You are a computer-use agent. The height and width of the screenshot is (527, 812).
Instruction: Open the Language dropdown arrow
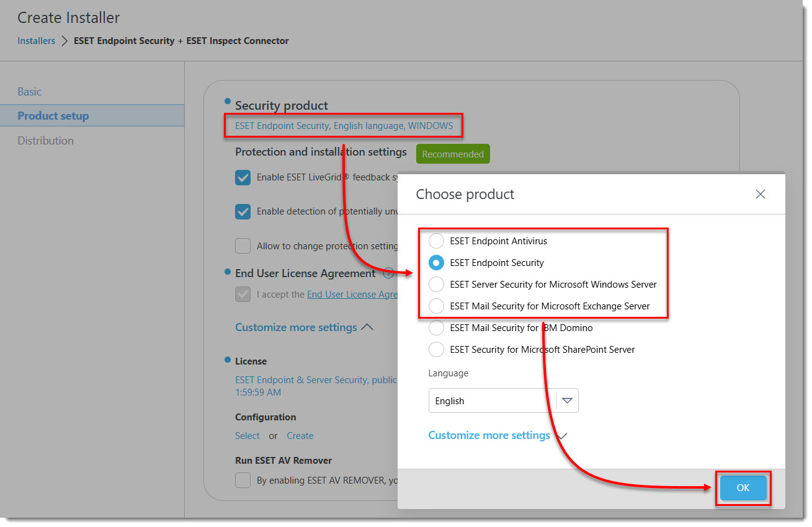[x=567, y=401]
